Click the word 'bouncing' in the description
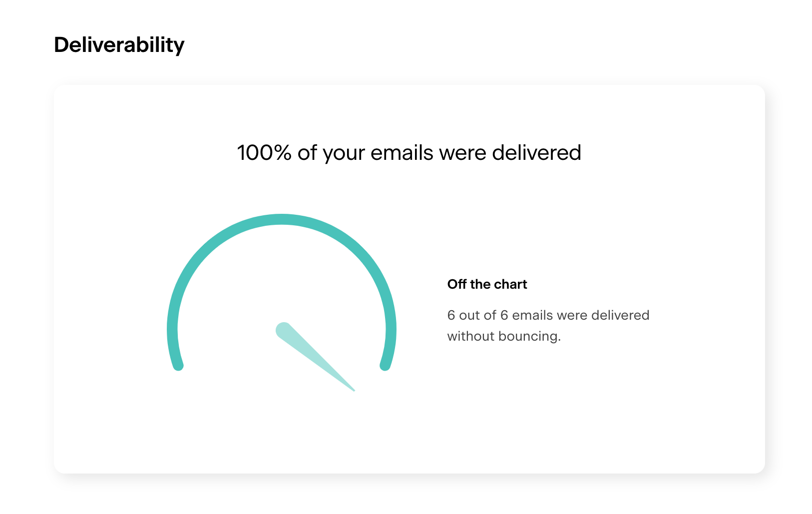Screen dimensions: 812x514 click(527, 337)
